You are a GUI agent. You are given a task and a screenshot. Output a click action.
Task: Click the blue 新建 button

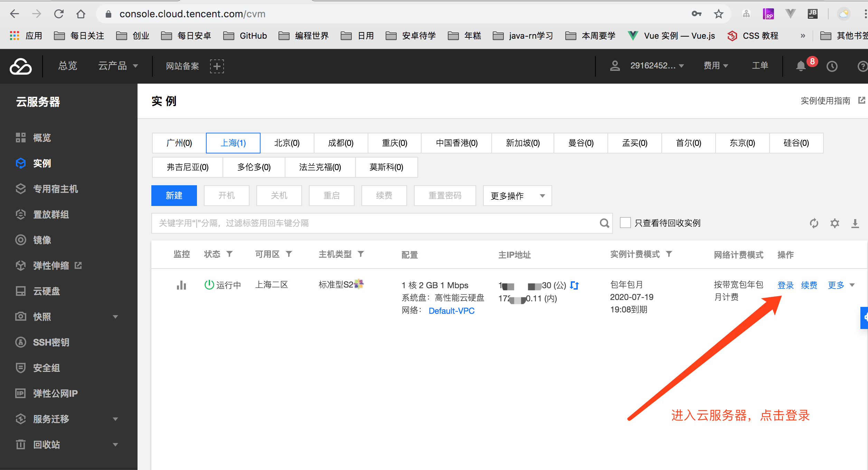point(174,196)
